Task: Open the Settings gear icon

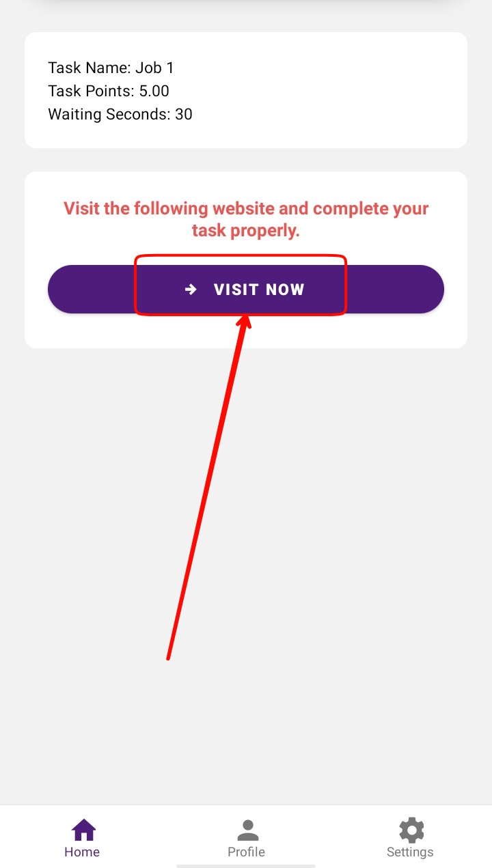Action: pyautogui.click(x=411, y=830)
